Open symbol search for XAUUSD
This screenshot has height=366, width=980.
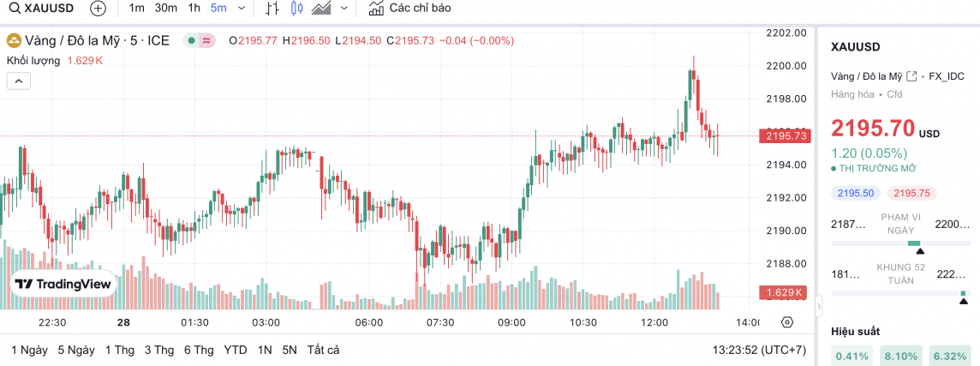[42, 9]
